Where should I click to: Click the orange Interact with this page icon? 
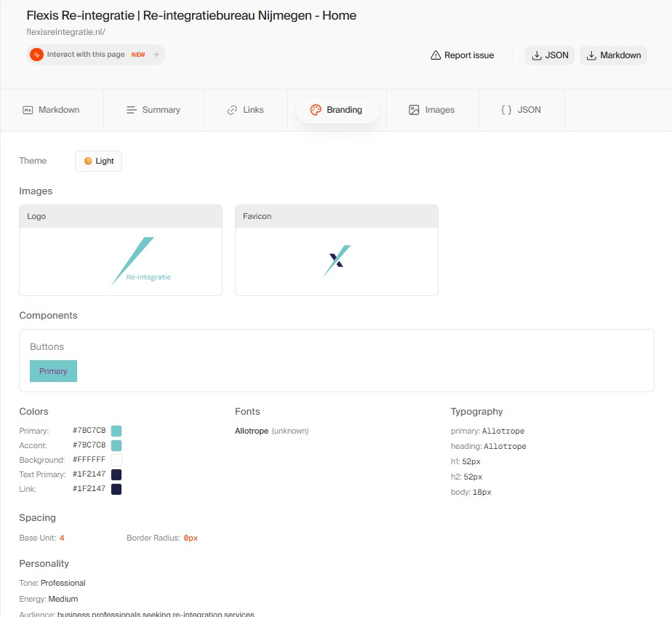36,55
